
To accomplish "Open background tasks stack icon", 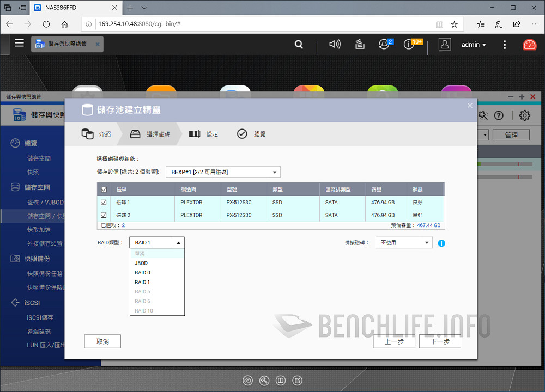I will (x=360, y=45).
